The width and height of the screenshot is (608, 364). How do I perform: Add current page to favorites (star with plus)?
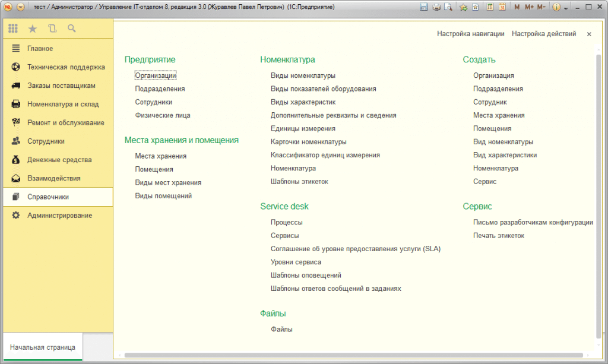(463, 7)
